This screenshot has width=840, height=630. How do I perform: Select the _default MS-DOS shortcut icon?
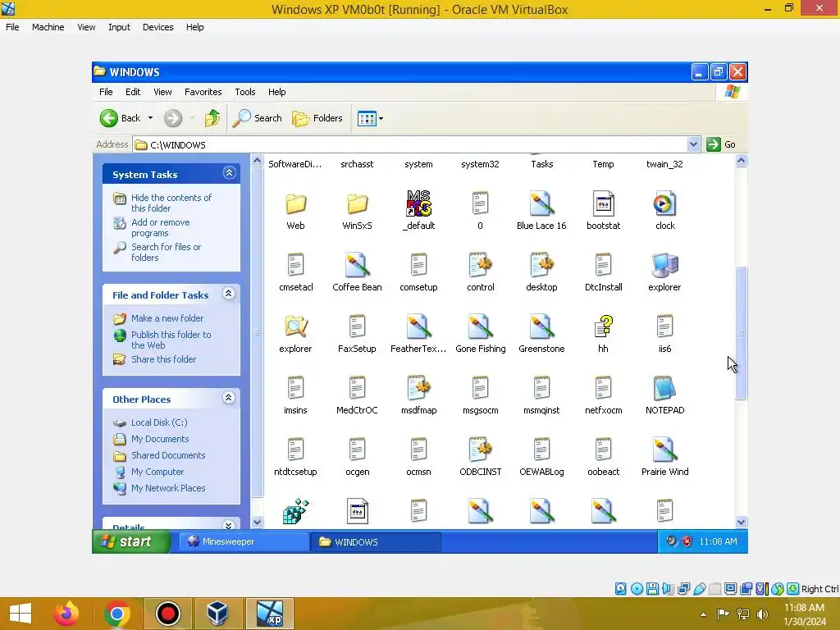418,203
